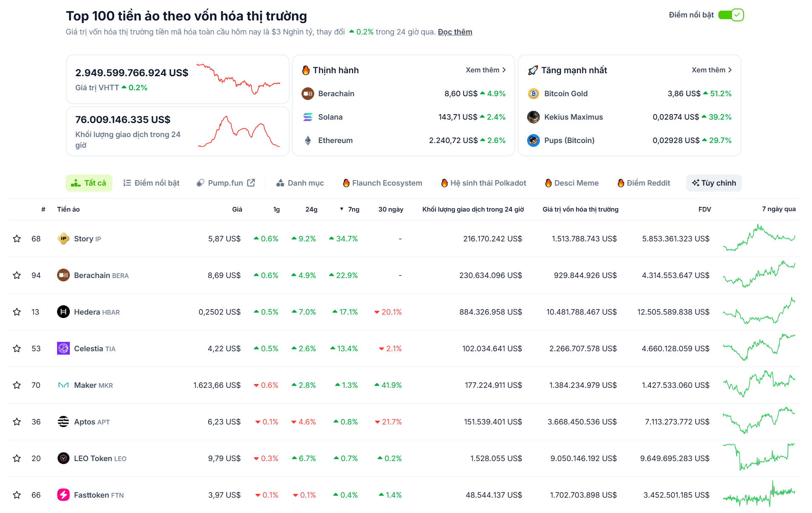Toggle the Điểm nổi bật switch
Screen dimensions: 812x513
coord(731,15)
